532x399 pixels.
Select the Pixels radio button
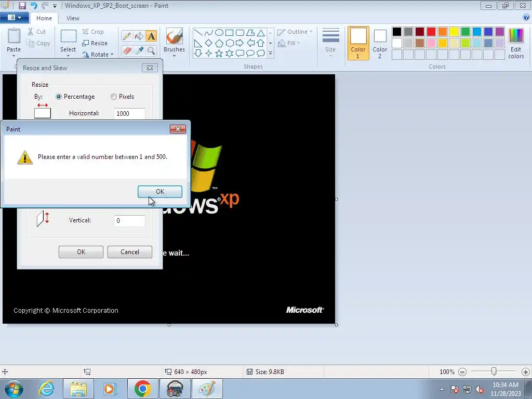click(114, 97)
